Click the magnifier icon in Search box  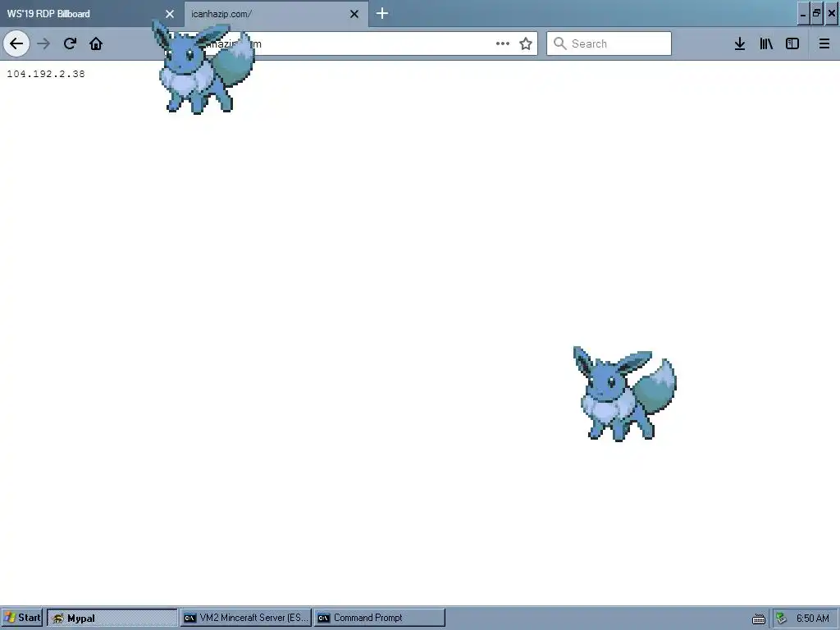[x=559, y=43]
